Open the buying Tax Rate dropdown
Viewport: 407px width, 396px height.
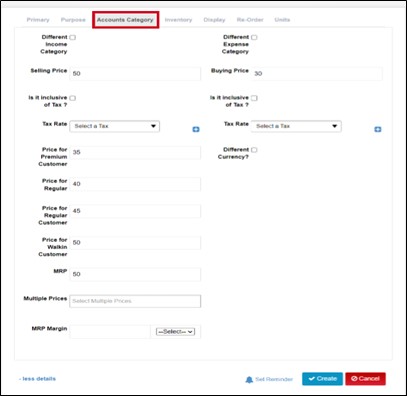[x=296, y=126]
